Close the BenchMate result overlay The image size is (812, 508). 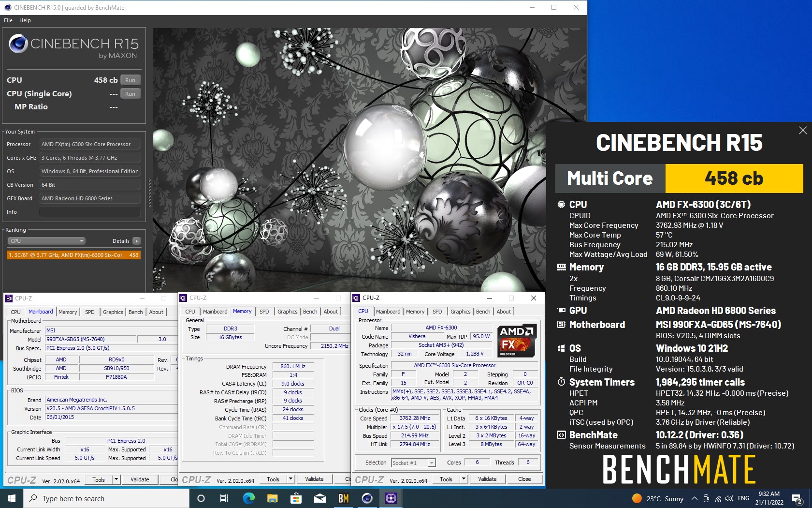pyautogui.click(x=803, y=131)
